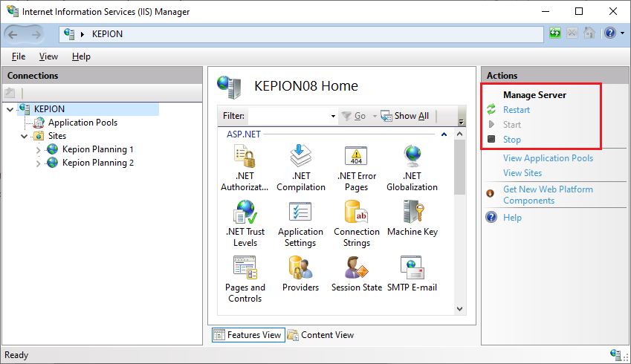Click the disabled Start action
This screenshot has height=364, width=631.
(x=512, y=125)
